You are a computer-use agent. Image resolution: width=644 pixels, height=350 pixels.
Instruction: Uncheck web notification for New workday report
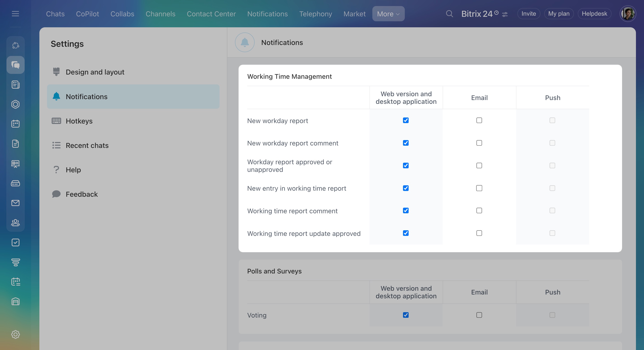point(405,120)
